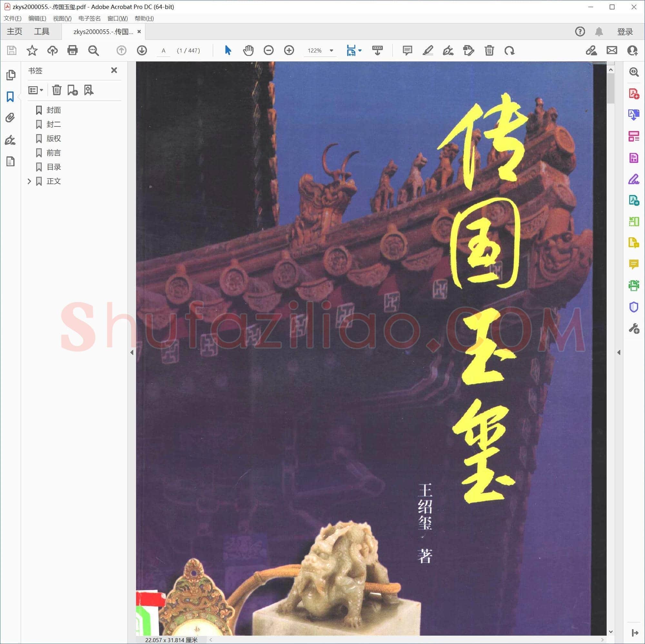Expand the 正文 bookmark
The image size is (645, 644).
point(29,181)
